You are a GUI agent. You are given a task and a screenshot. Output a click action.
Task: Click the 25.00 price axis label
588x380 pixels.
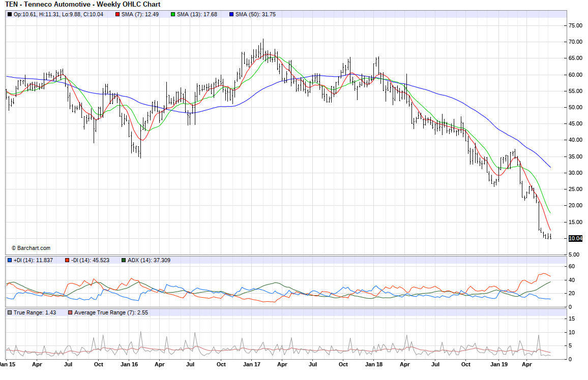click(x=576, y=189)
